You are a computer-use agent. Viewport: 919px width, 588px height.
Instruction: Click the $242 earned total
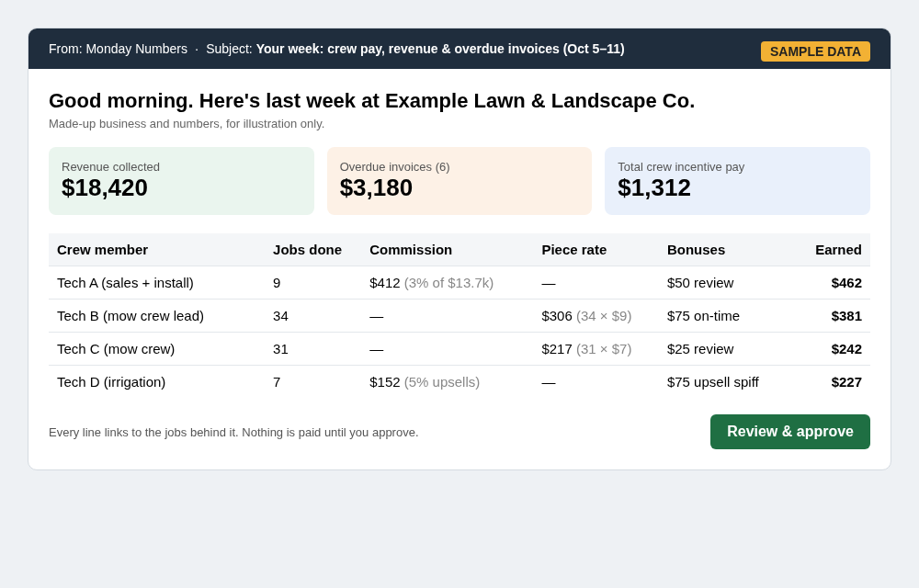click(846, 349)
